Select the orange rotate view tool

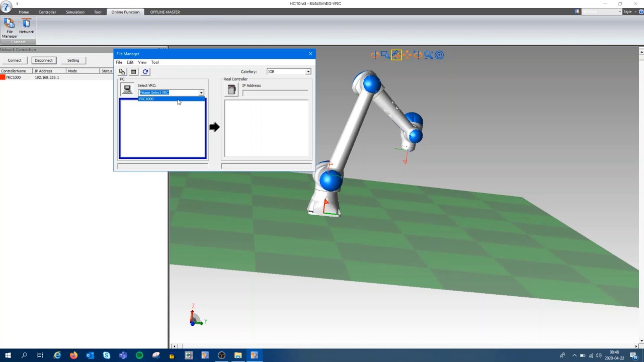point(375,55)
